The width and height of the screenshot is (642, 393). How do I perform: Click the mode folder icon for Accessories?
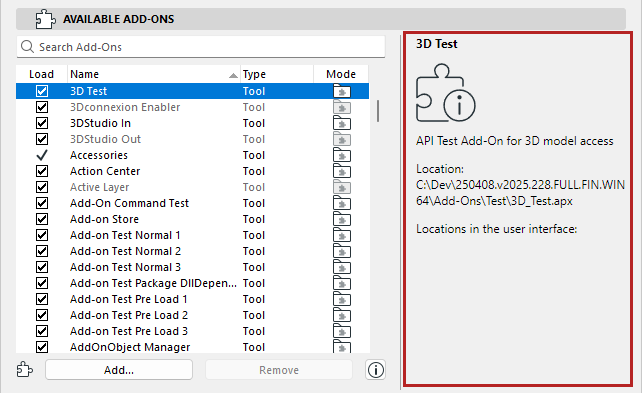(342, 155)
